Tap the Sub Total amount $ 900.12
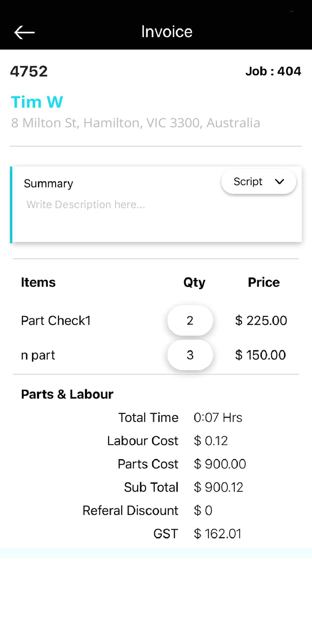 218,487
